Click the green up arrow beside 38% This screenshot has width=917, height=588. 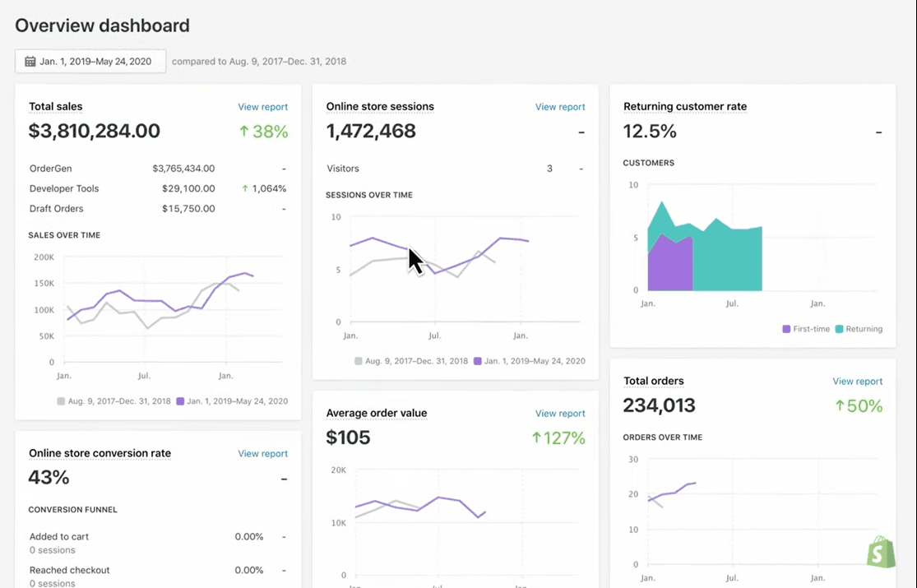coord(243,132)
